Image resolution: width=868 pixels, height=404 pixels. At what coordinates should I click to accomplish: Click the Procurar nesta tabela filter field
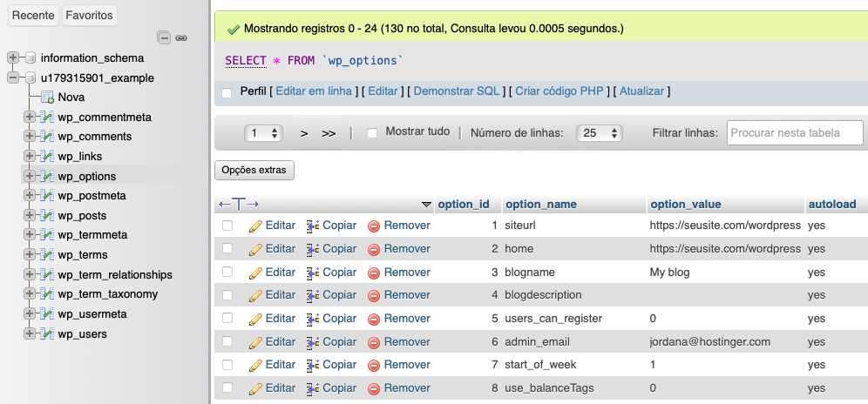tap(795, 133)
